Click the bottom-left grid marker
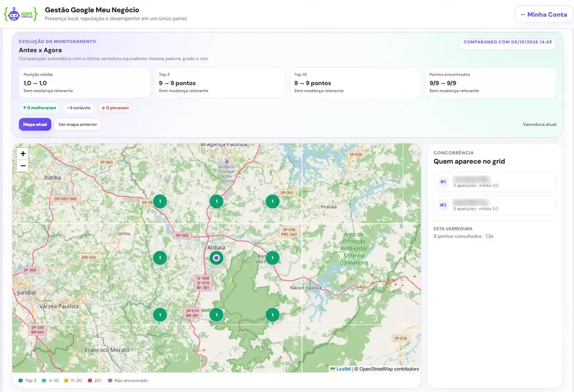The height and width of the screenshot is (392, 574). 160,315
